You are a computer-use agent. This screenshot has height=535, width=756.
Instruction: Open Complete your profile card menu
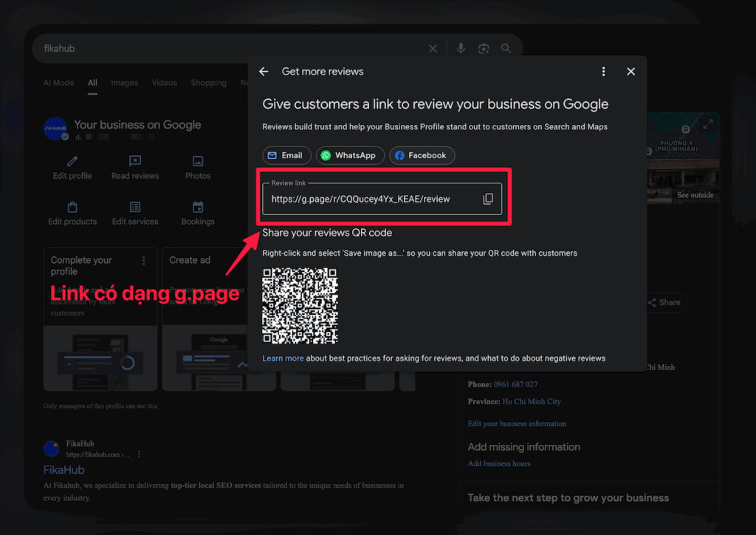point(144,261)
